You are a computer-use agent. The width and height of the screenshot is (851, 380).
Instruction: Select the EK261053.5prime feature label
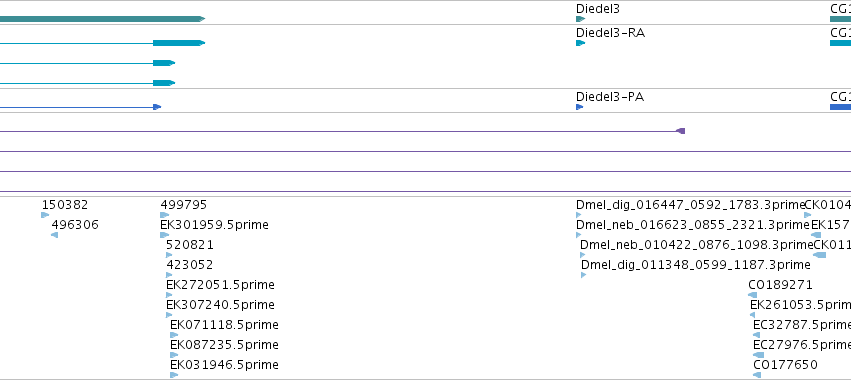pyautogui.click(x=801, y=305)
